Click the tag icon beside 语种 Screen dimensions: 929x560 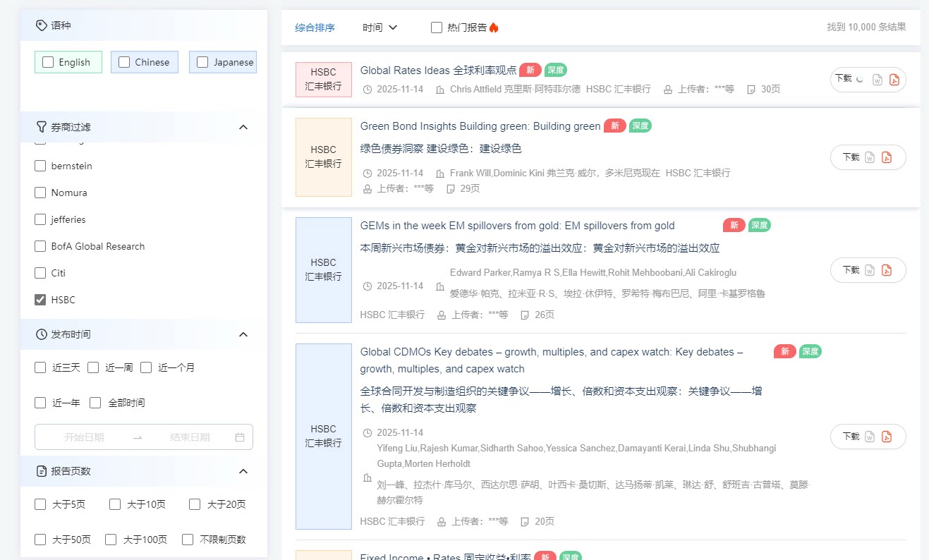[41, 25]
